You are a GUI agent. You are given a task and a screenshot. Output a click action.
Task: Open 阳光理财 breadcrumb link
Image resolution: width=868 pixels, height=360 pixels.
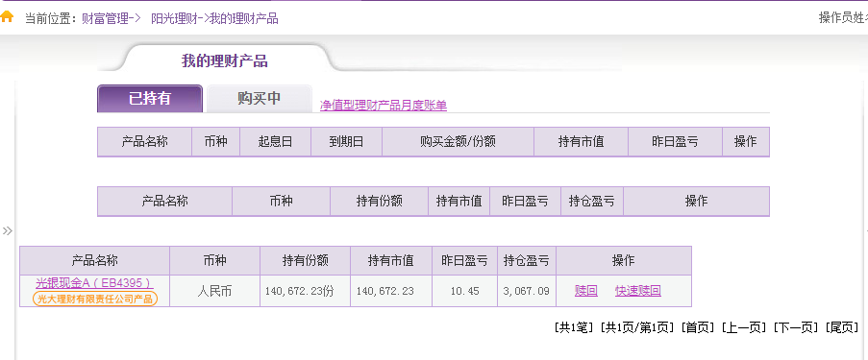(x=174, y=19)
